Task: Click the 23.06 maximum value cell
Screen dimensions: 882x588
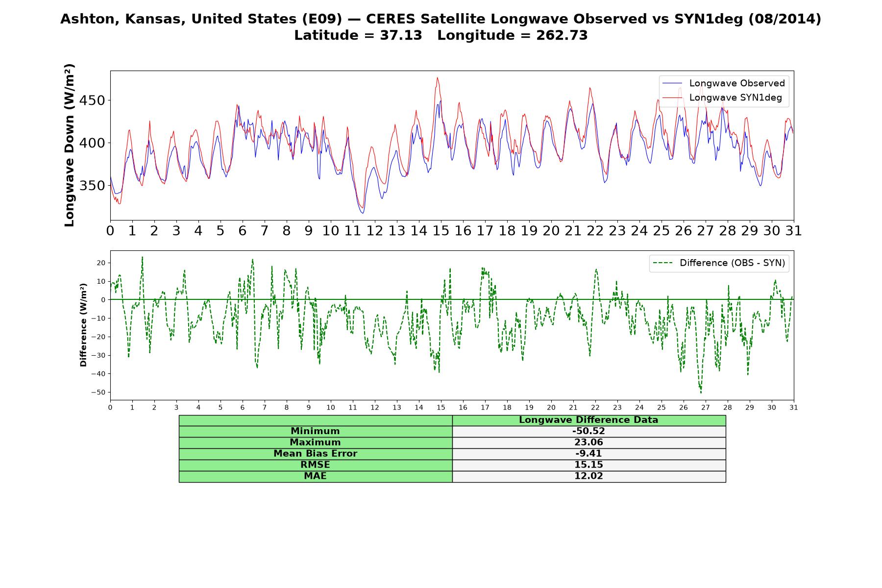Action: tap(589, 442)
